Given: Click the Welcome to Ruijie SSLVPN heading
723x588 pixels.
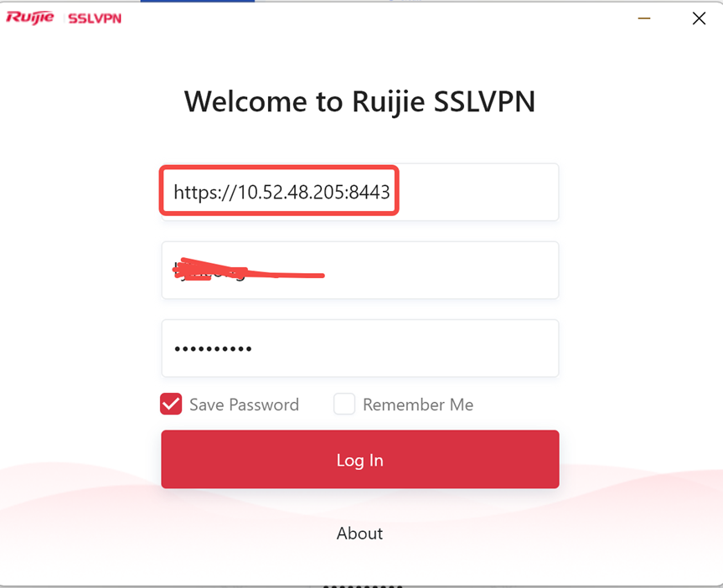Looking at the screenshot, I should click(x=359, y=101).
